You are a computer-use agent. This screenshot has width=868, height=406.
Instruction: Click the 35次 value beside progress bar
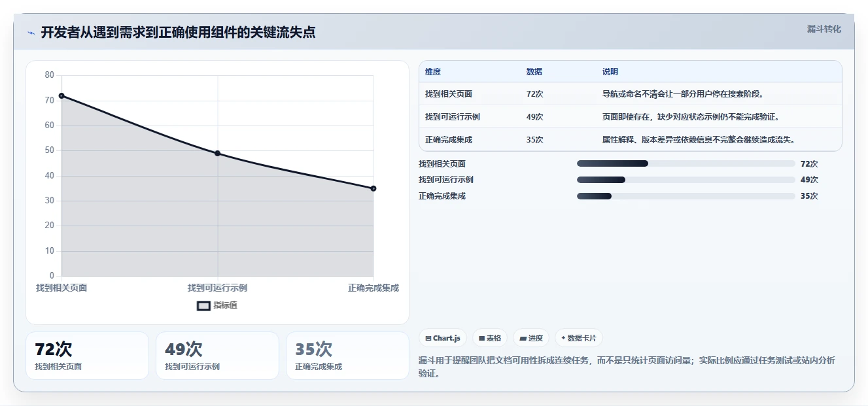(809, 196)
